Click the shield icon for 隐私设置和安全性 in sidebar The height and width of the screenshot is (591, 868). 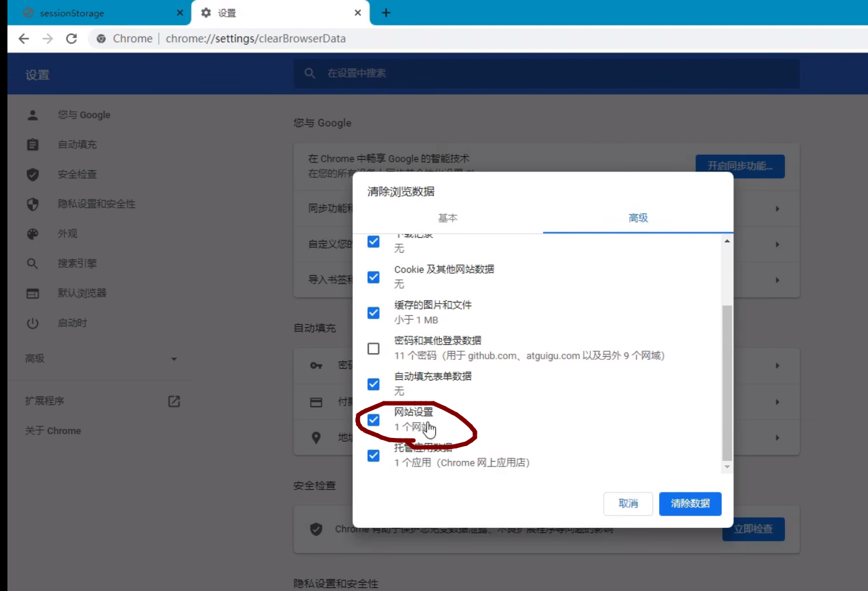coord(33,204)
